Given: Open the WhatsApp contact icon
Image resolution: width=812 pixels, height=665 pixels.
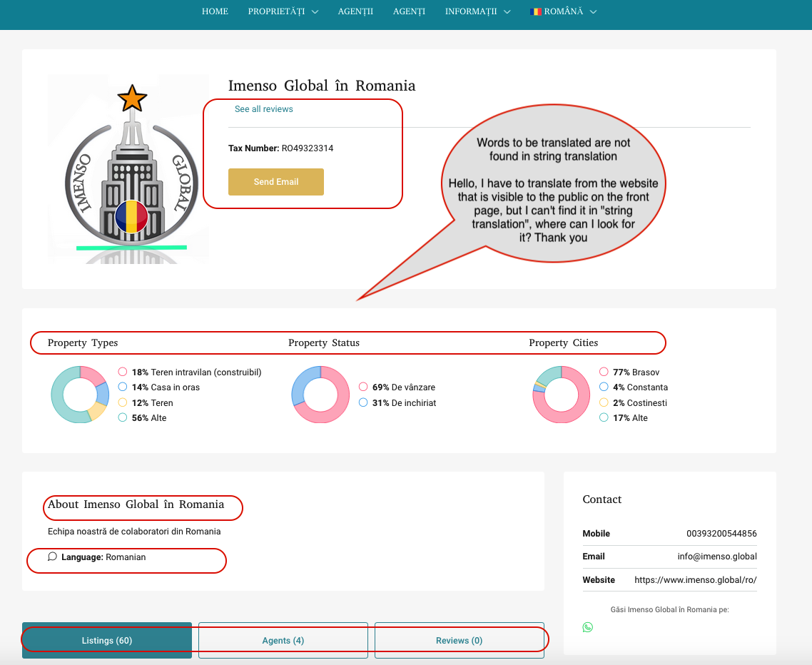Looking at the screenshot, I should point(587,627).
